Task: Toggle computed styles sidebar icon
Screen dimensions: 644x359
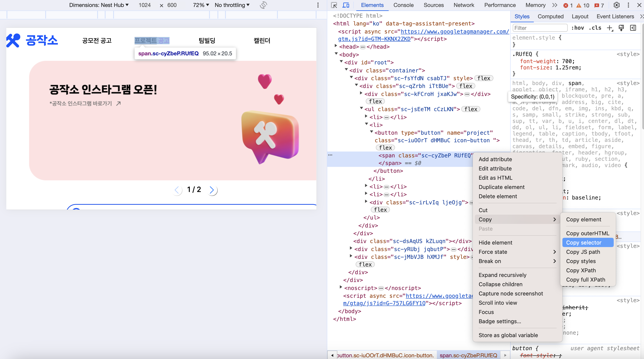Action: click(633, 28)
